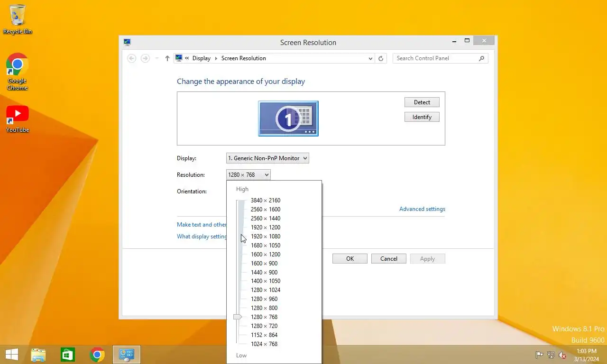Image resolution: width=607 pixels, height=364 pixels.
Task: Select 1920 × 1200 resolution
Action: [266, 227]
